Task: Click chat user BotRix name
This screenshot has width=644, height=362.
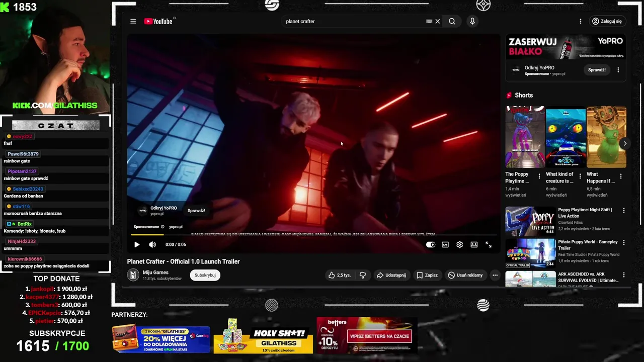Action: [25, 224]
